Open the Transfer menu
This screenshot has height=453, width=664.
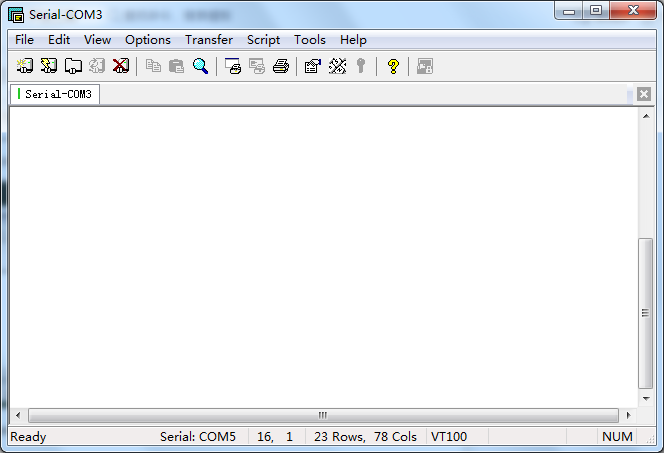tap(208, 40)
